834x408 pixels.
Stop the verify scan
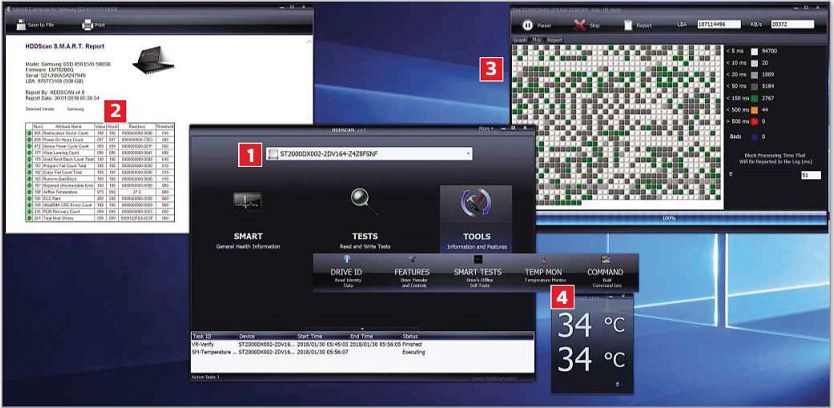pos(587,25)
